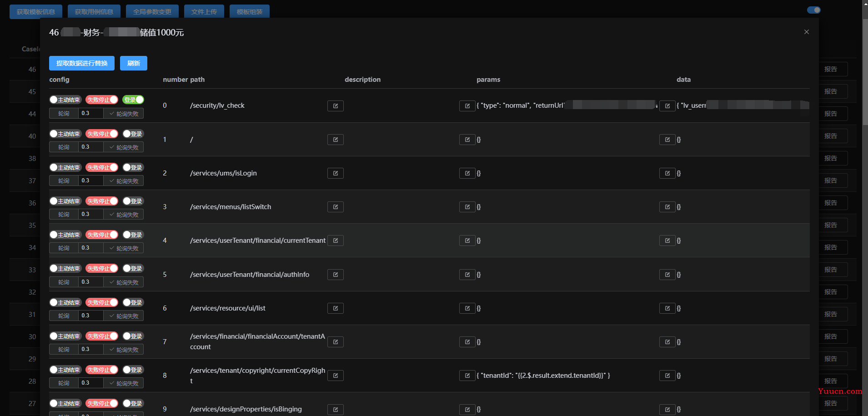Edit params of /services/menus/listSwitch
This screenshot has width=868, height=416.
[467, 207]
